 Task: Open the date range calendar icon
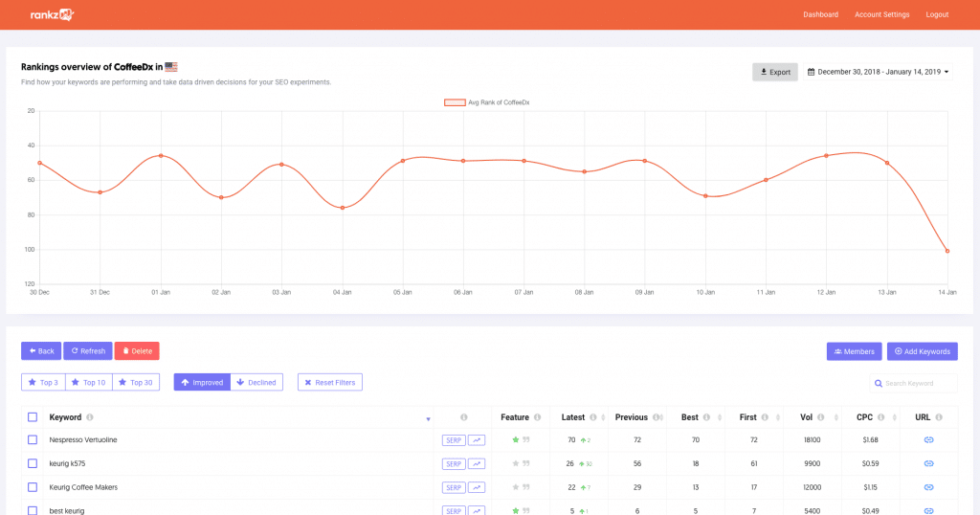click(811, 72)
